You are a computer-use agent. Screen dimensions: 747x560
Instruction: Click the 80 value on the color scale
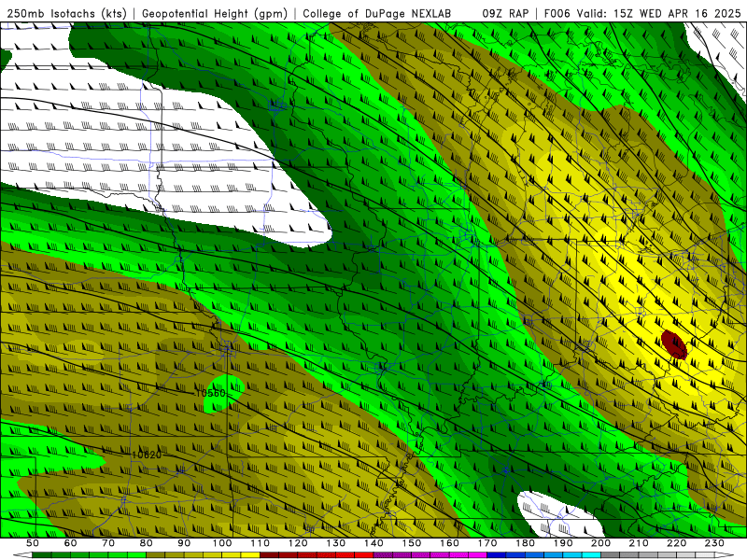[147, 543]
